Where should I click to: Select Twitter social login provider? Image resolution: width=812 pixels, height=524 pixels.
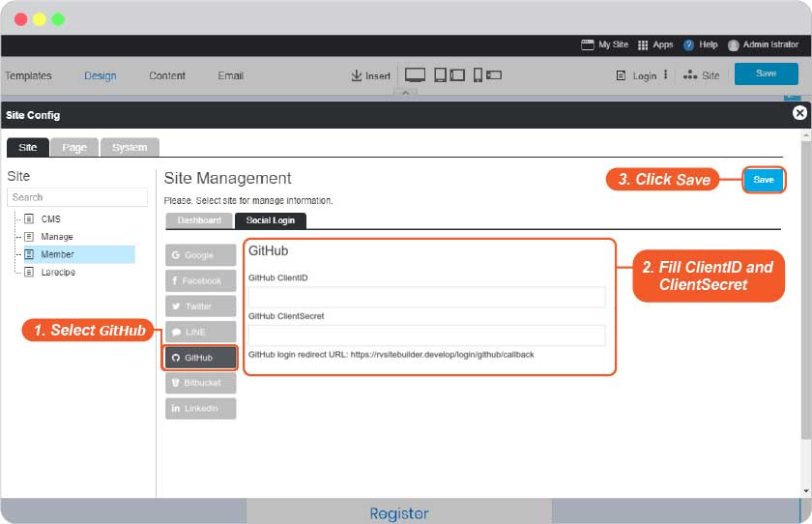(x=200, y=306)
